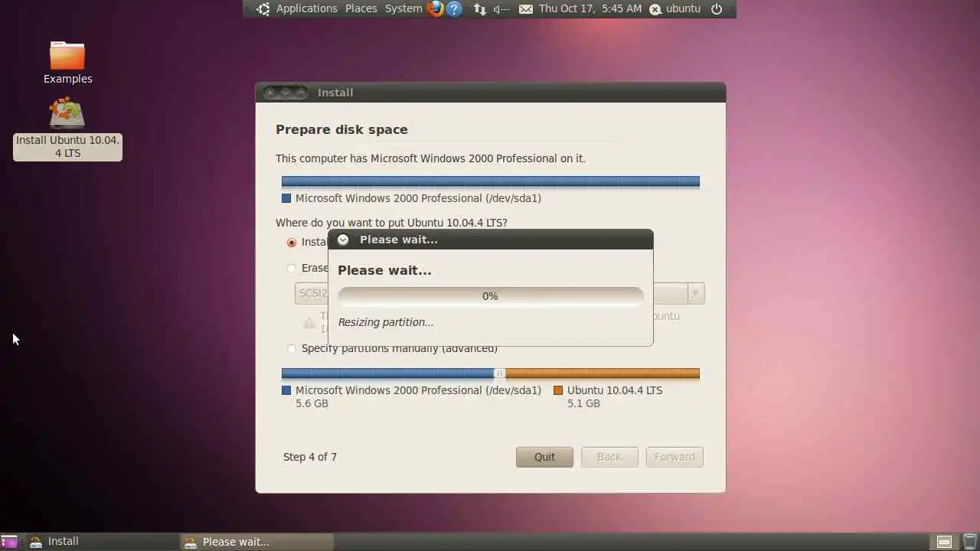Click the orange Ubuntu 10.04.4 LTS legend swatch
The width and height of the screenshot is (980, 551).
558,390
